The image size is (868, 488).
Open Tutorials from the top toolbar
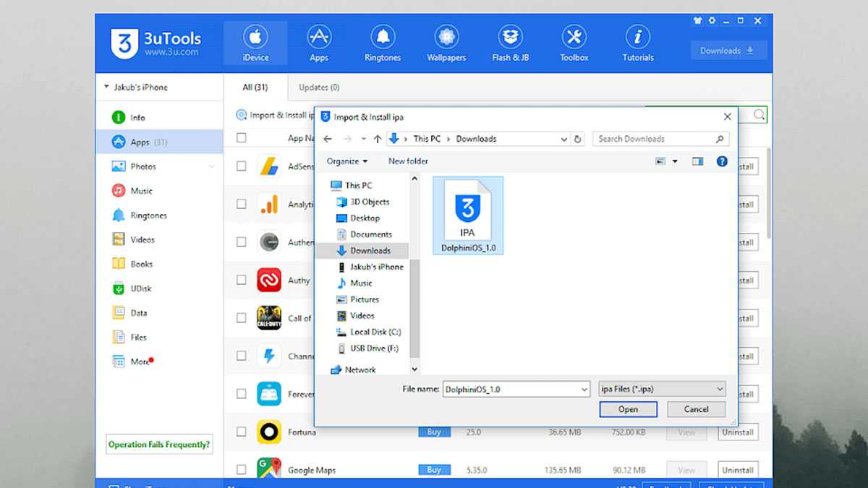(x=637, y=43)
